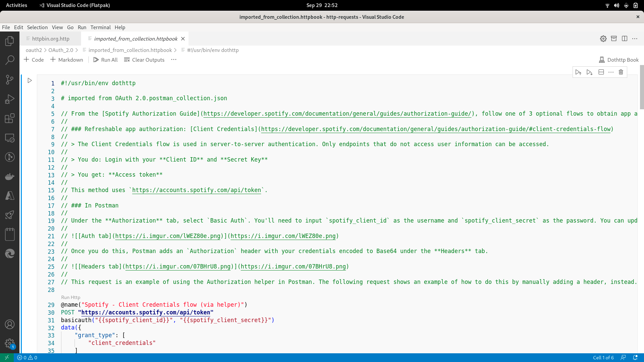
Task: Open the Run menu
Action: (x=82, y=27)
